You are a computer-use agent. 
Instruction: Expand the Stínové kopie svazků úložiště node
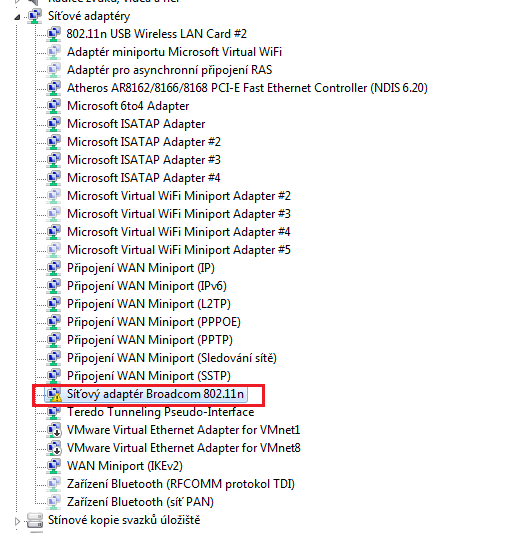(x=17, y=520)
